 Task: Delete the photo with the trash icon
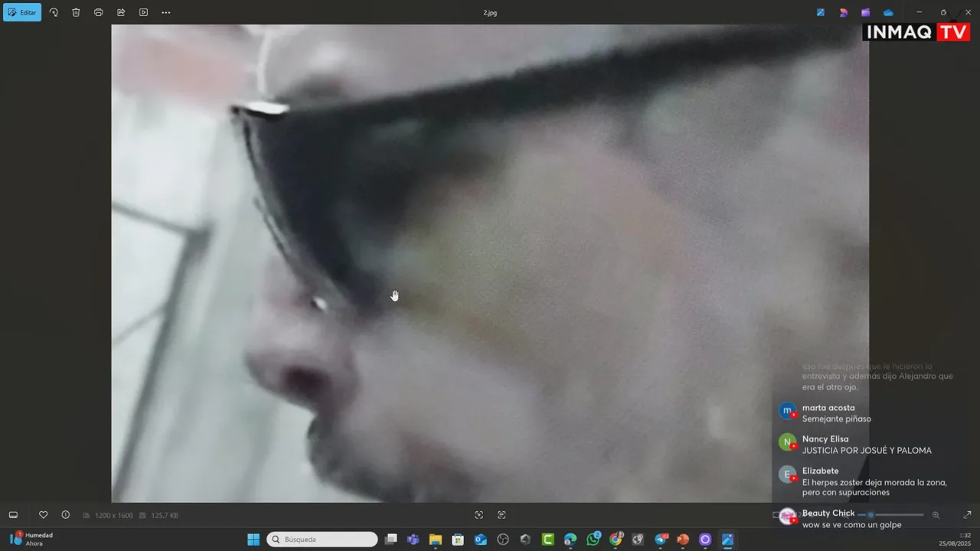[76, 12]
